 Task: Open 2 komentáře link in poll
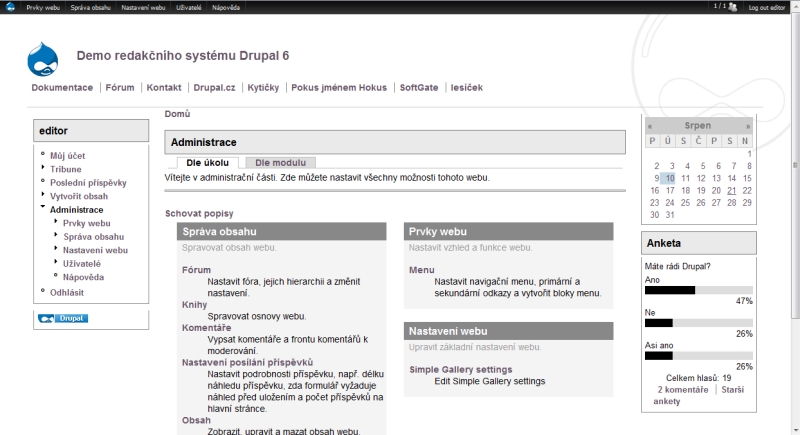pos(683,390)
